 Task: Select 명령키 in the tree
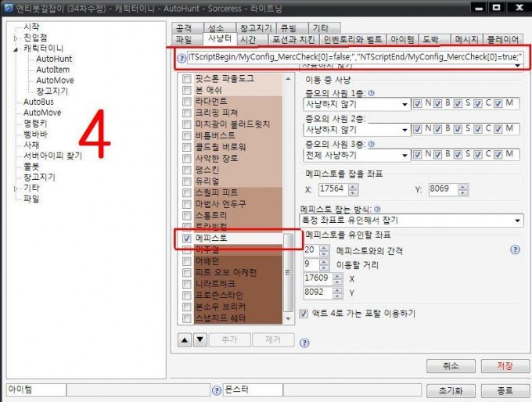click(35, 124)
